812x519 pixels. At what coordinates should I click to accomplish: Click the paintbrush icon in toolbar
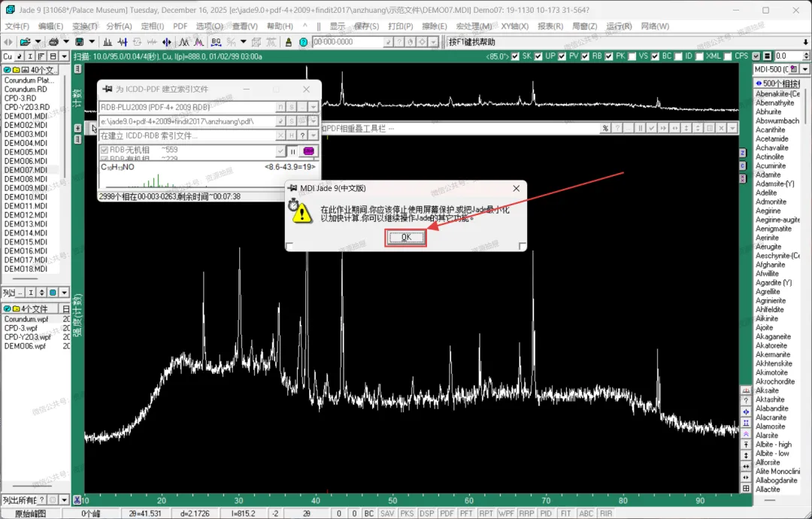[289, 42]
